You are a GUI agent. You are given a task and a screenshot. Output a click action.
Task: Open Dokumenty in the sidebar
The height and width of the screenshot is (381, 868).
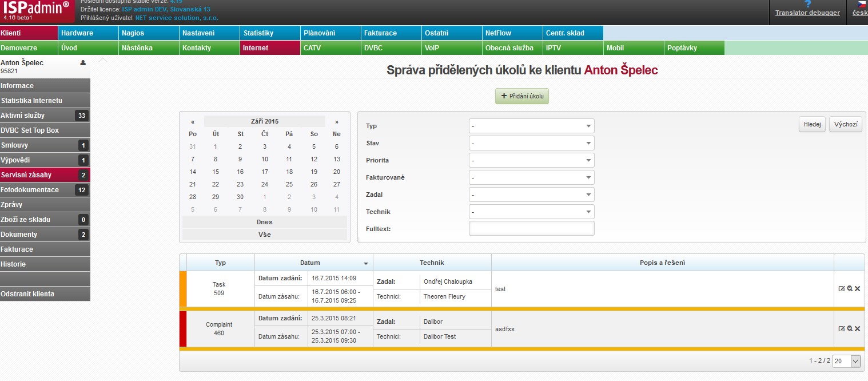coord(45,235)
